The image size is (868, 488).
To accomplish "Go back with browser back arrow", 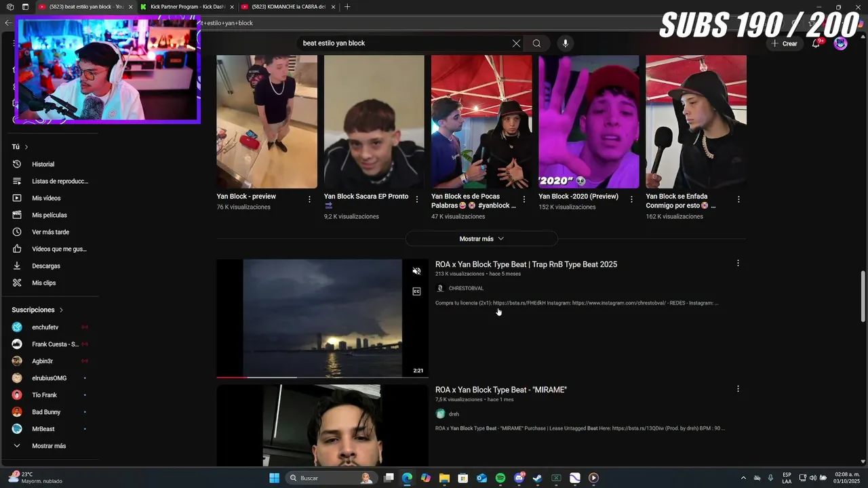I will point(8,23).
